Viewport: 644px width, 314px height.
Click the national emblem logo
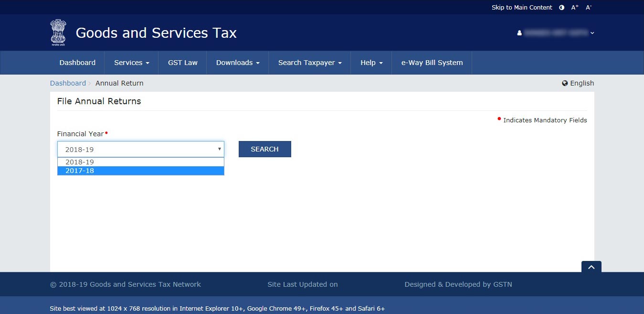coord(58,32)
